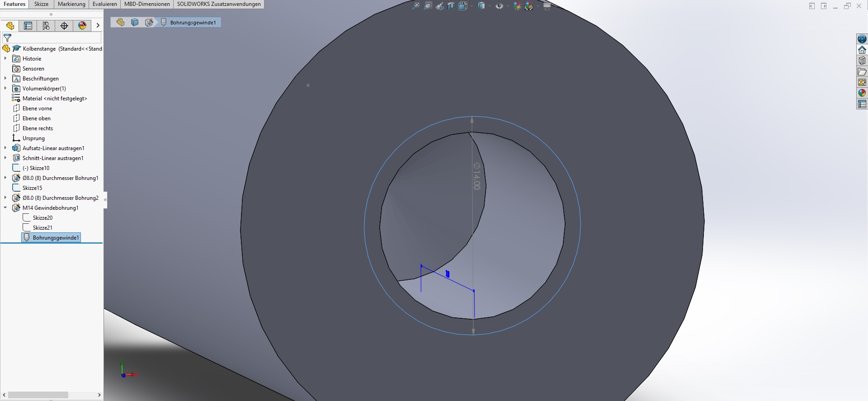868x401 pixels.
Task: Select Ebene rechts plane
Action: [x=33, y=128]
